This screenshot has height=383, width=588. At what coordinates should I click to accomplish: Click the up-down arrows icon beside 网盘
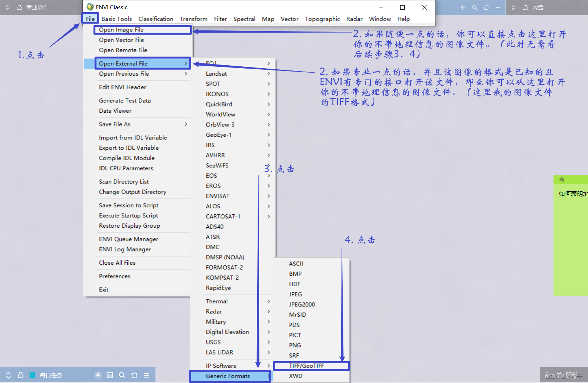pyautogui.click(x=513, y=7)
